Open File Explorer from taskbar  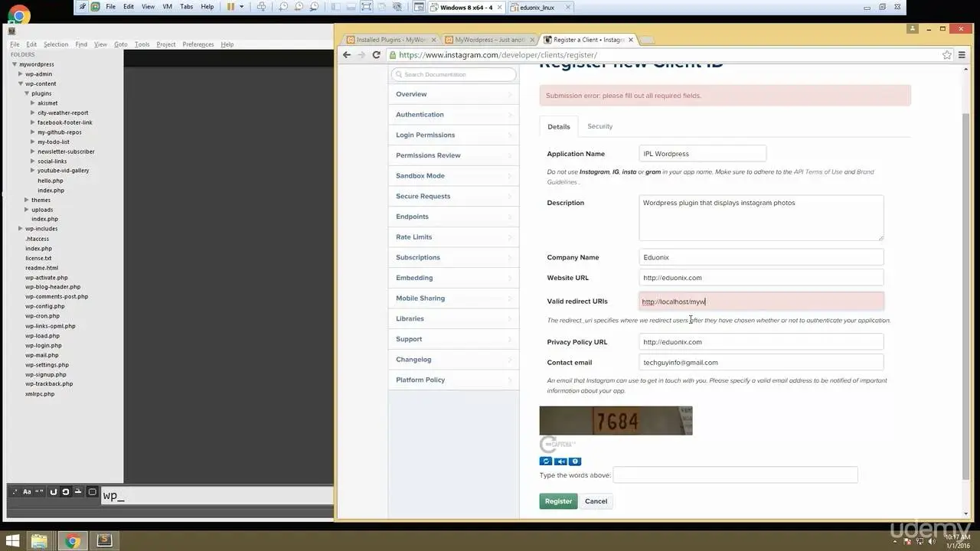point(39,542)
